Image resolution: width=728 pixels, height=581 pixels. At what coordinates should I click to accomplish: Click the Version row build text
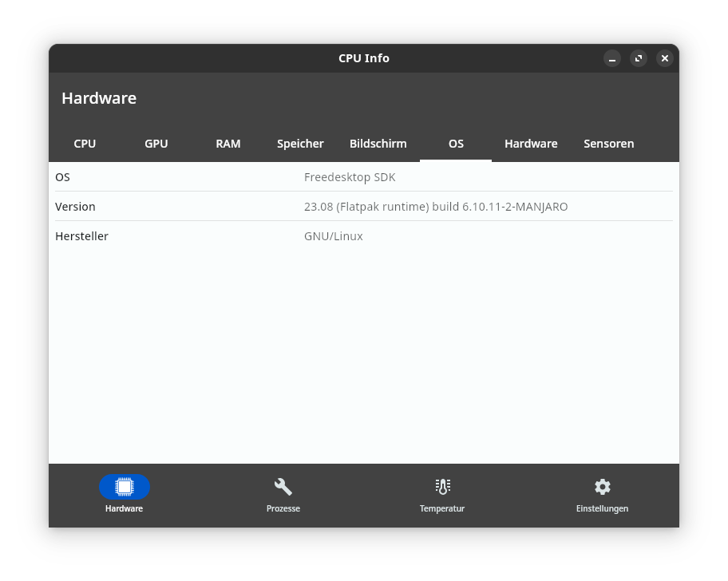click(436, 207)
